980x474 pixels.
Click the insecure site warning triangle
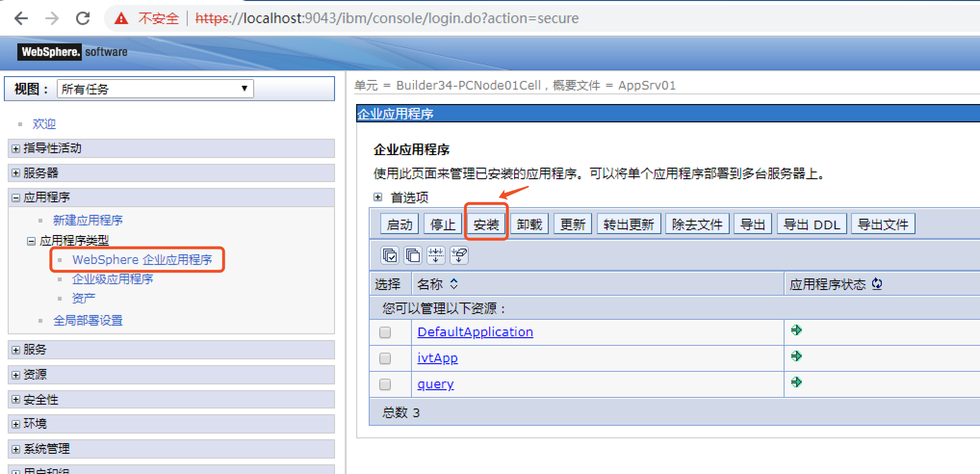click(121, 18)
